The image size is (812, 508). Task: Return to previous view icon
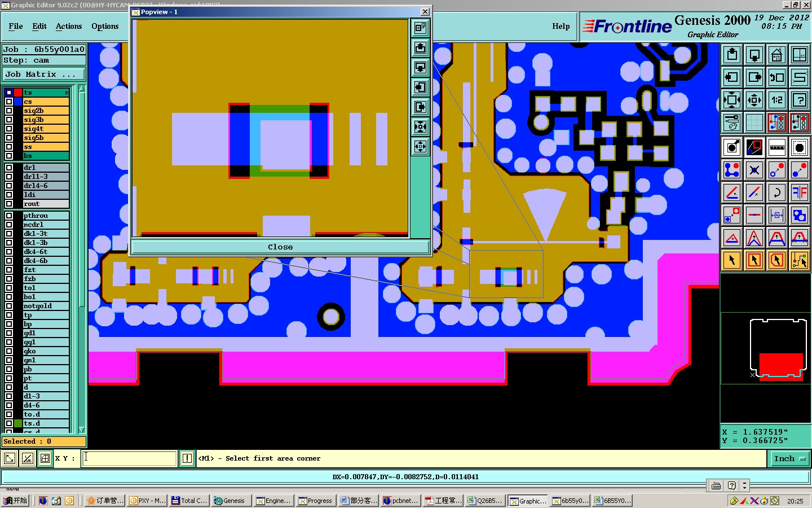click(777, 77)
